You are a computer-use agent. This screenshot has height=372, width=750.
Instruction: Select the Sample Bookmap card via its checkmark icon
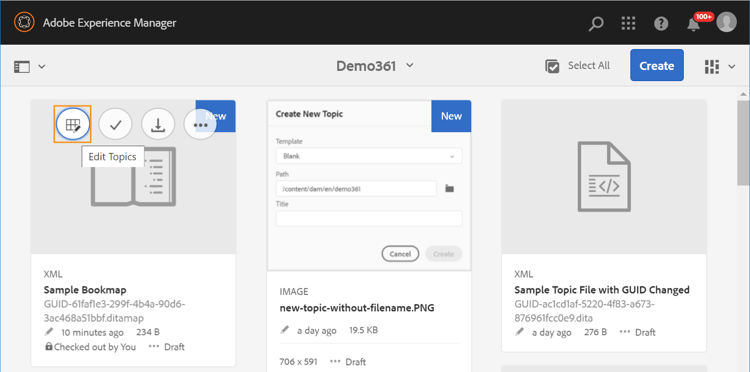(115, 125)
